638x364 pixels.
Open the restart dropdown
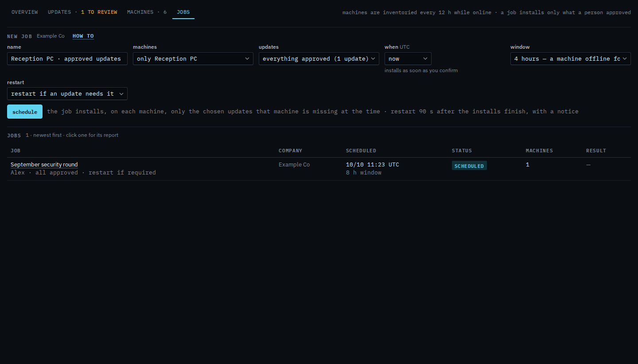point(67,93)
